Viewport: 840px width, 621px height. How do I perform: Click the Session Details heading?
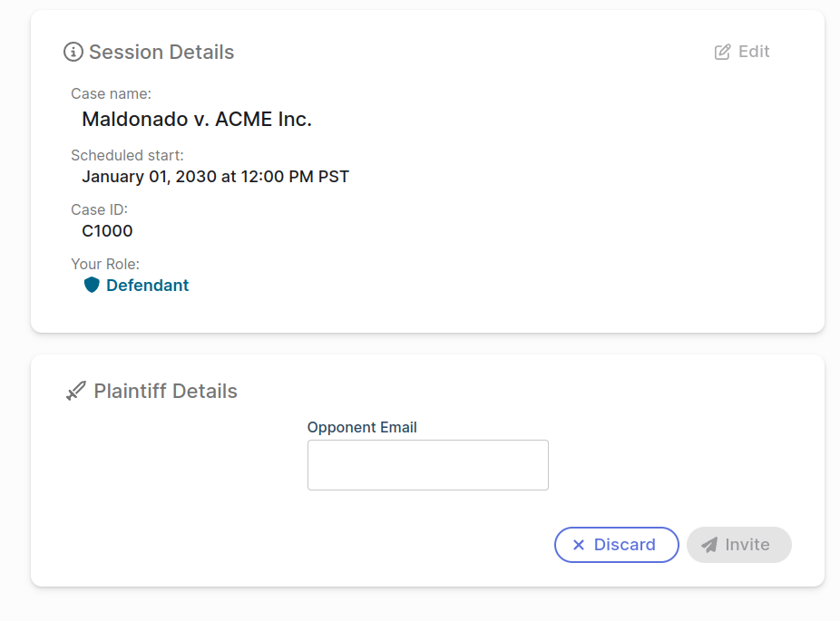161,52
